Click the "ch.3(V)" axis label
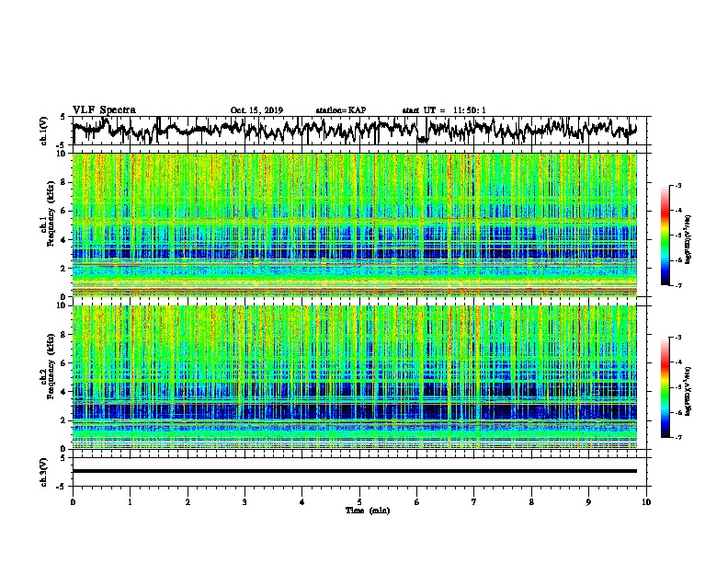The image size is (728, 563). click(44, 472)
